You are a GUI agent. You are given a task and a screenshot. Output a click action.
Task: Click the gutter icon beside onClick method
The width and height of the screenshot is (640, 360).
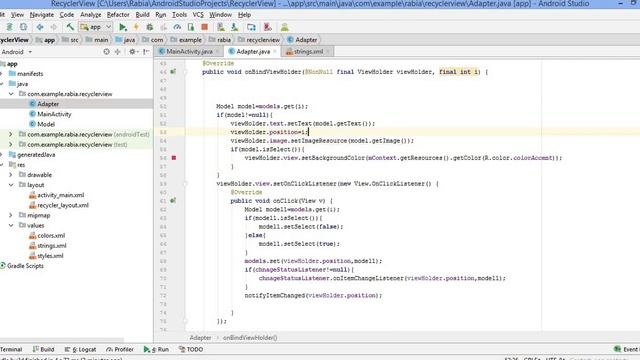[173, 200]
